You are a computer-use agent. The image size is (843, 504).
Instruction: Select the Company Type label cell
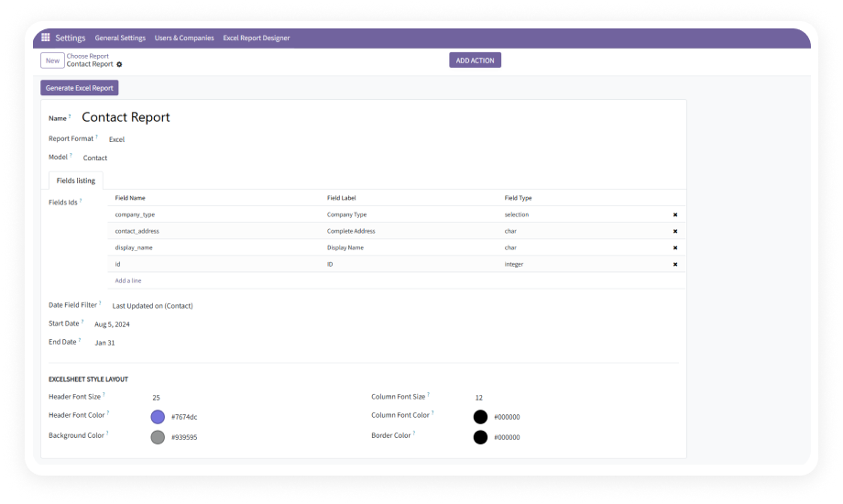(346, 214)
